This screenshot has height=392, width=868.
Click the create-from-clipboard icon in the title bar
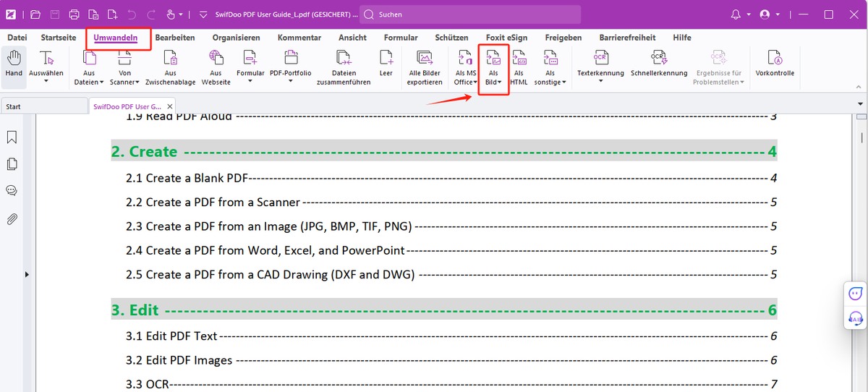click(x=93, y=14)
